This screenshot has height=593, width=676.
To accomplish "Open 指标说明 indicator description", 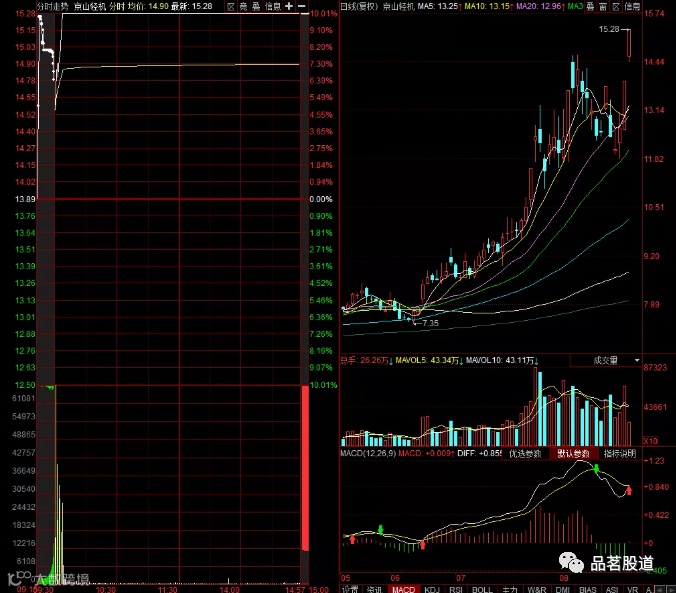I will [x=620, y=454].
